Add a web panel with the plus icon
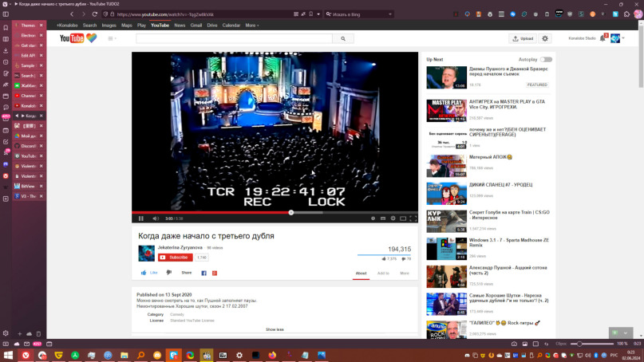Screen dimensions: 644x362 [x=6, y=199]
